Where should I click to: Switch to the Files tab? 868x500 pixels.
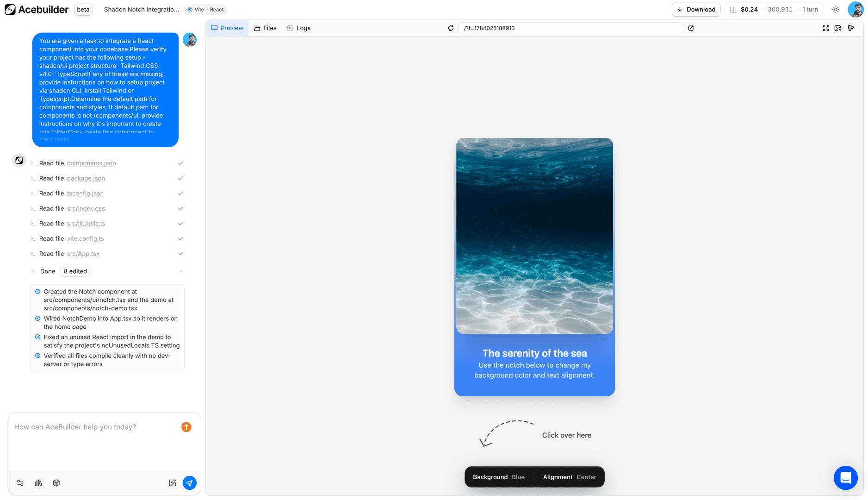(265, 28)
